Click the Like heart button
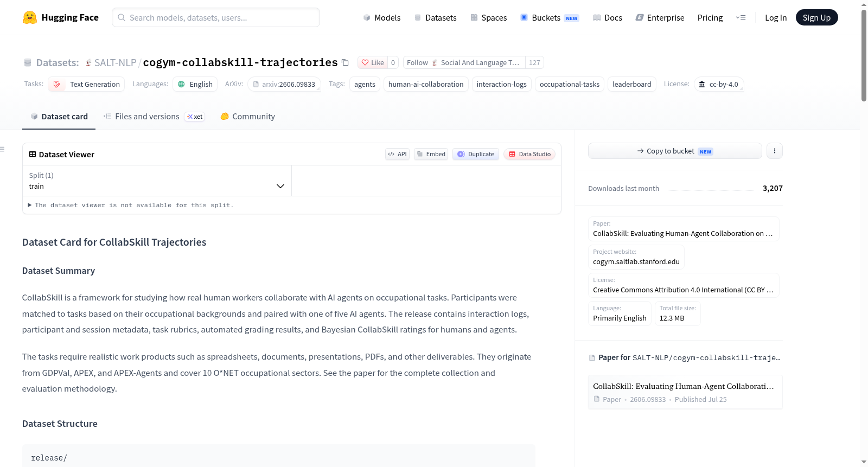This screenshot has height=467, width=868. point(373,62)
